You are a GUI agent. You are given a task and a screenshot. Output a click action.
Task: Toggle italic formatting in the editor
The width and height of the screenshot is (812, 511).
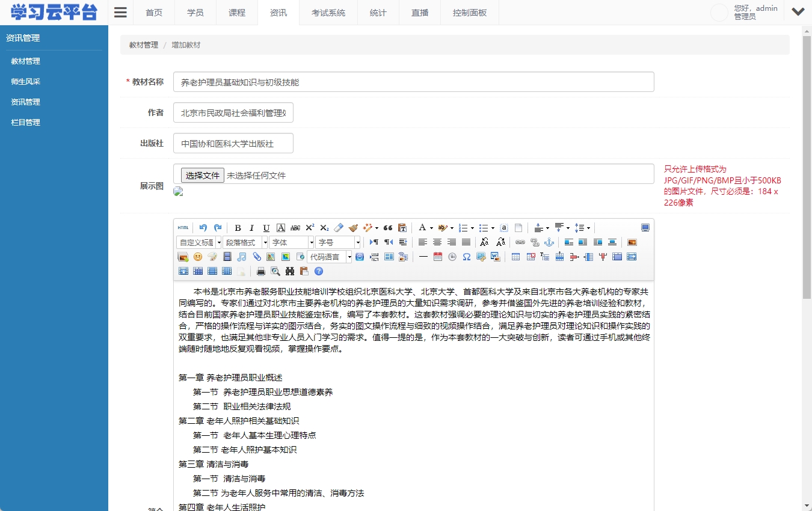pos(251,227)
